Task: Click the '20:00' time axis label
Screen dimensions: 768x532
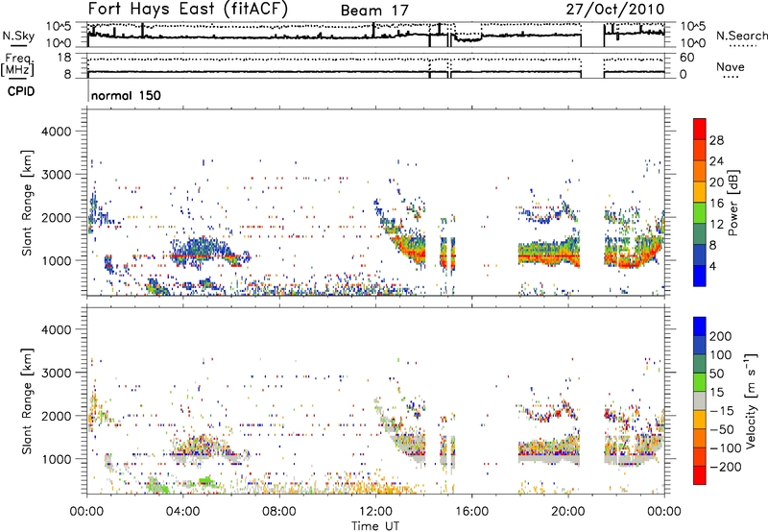Action: pos(568,512)
